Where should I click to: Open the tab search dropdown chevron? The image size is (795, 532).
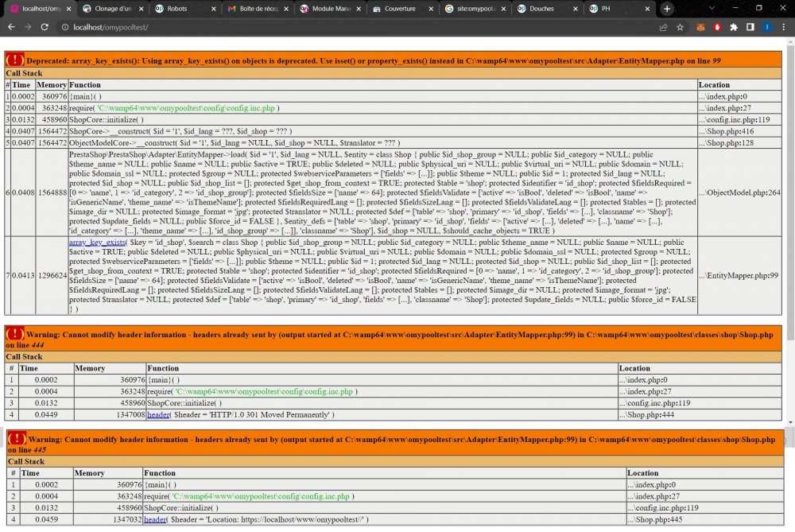tap(712, 9)
